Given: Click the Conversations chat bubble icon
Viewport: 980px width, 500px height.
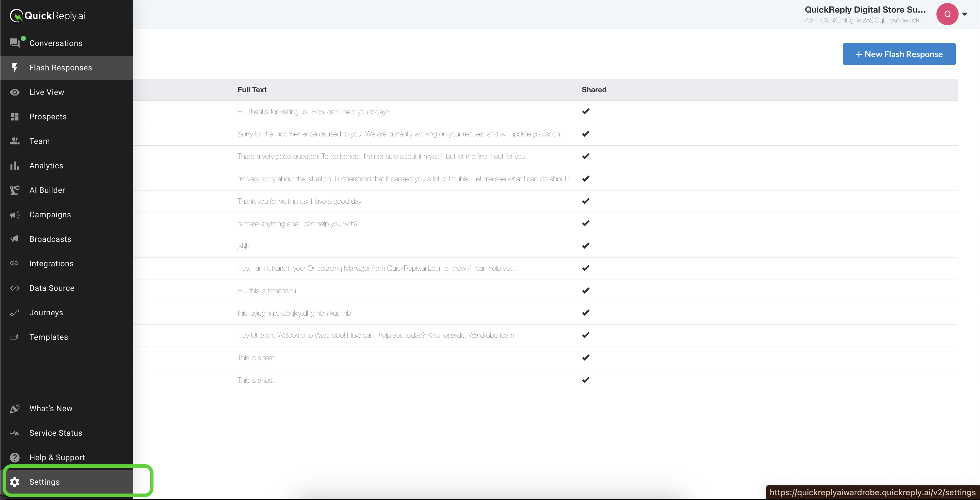Looking at the screenshot, I should point(15,43).
